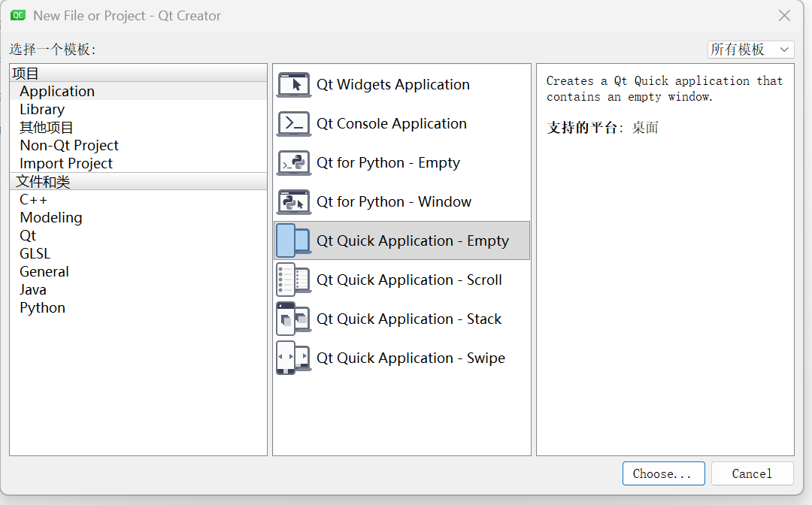The height and width of the screenshot is (505, 812).
Task: Click the 文件和类 section header
Action: coord(138,182)
